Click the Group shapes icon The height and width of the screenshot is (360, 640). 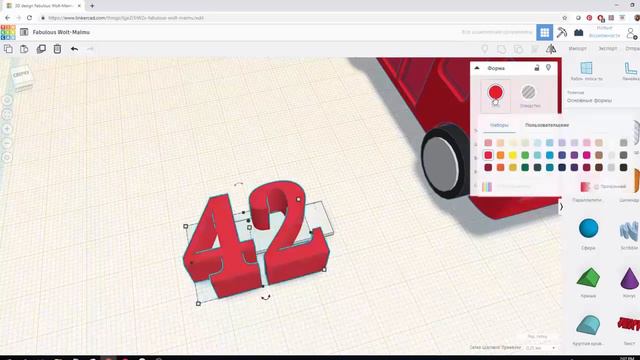tap(501, 49)
